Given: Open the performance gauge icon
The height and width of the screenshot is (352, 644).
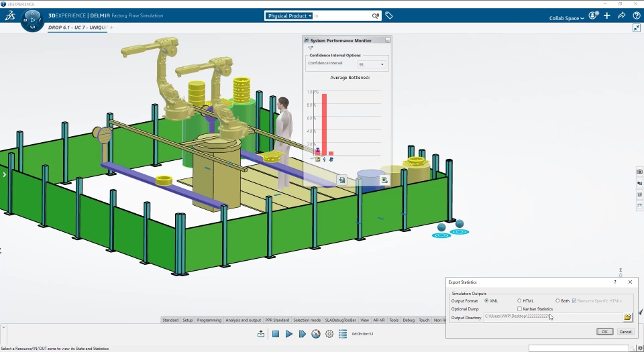Looking at the screenshot, I should click(316, 334).
